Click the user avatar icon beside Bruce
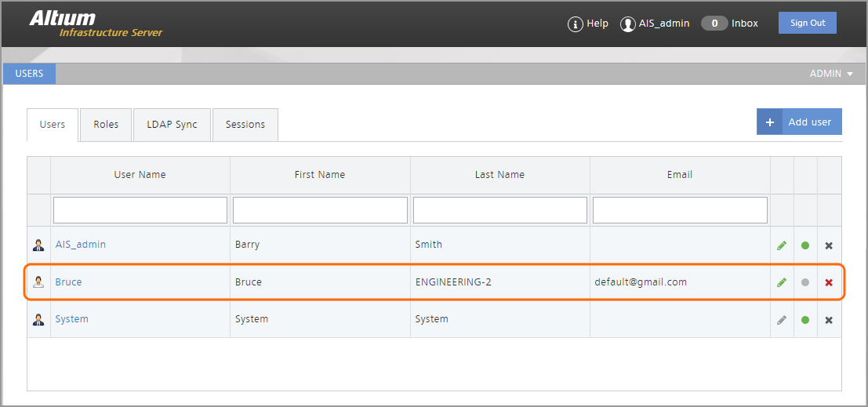 38,282
